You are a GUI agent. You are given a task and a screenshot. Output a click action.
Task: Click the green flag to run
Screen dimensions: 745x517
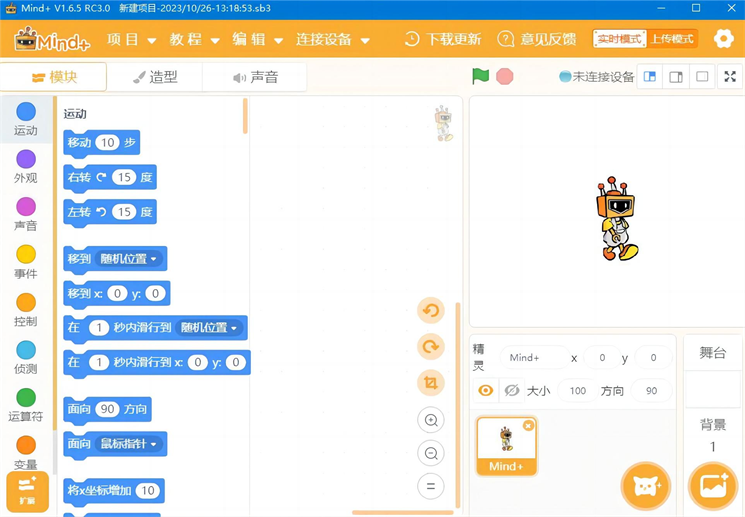tap(481, 76)
